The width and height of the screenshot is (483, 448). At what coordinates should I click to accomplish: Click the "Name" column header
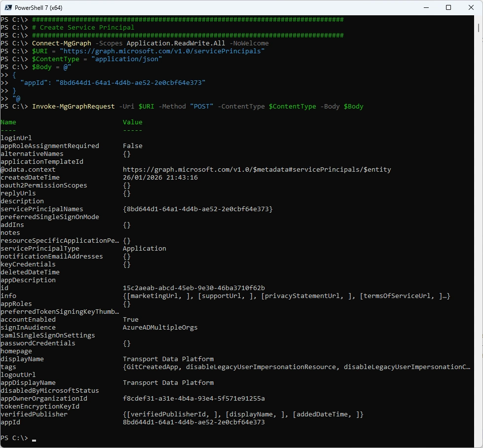tap(8, 122)
